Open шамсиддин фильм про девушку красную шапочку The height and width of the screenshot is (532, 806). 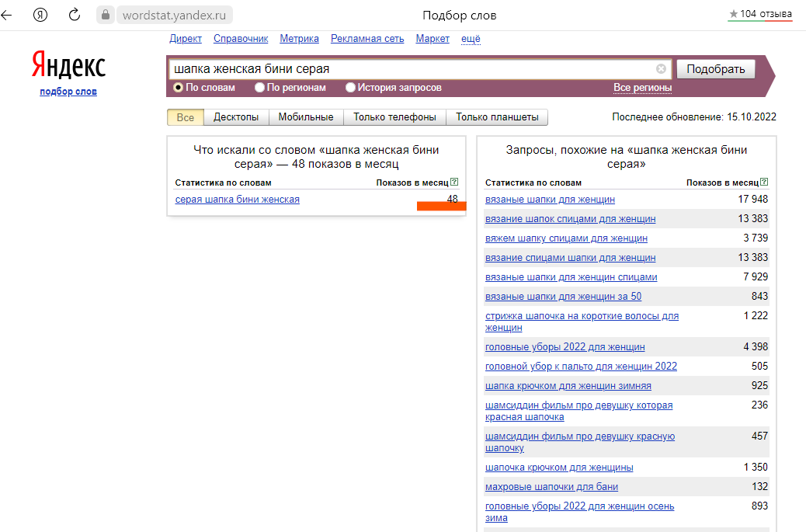click(580, 442)
